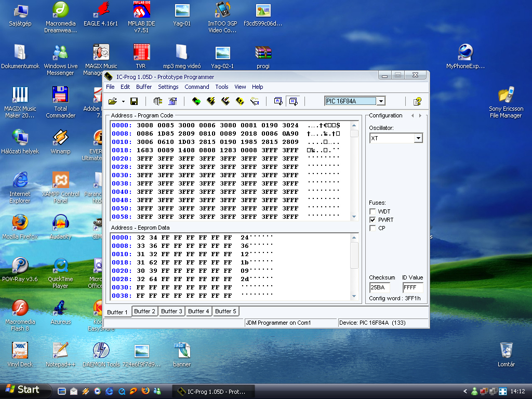This screenshot has height=399, width=532.
Task: Switch to Buffer 4 tab
Action: tap(198, 311)
